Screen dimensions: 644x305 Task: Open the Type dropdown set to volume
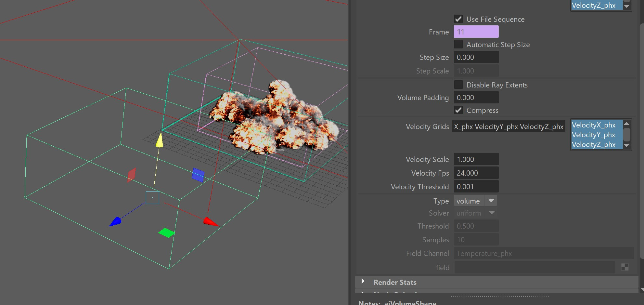click(475, 201)
